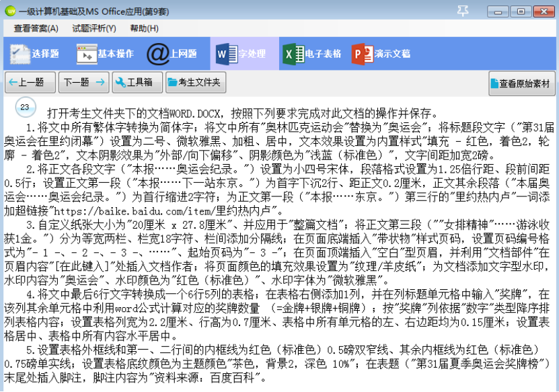Click the green app logo icon
The image size is (559, 392).
pyautogui.click(x=10, y=11)
